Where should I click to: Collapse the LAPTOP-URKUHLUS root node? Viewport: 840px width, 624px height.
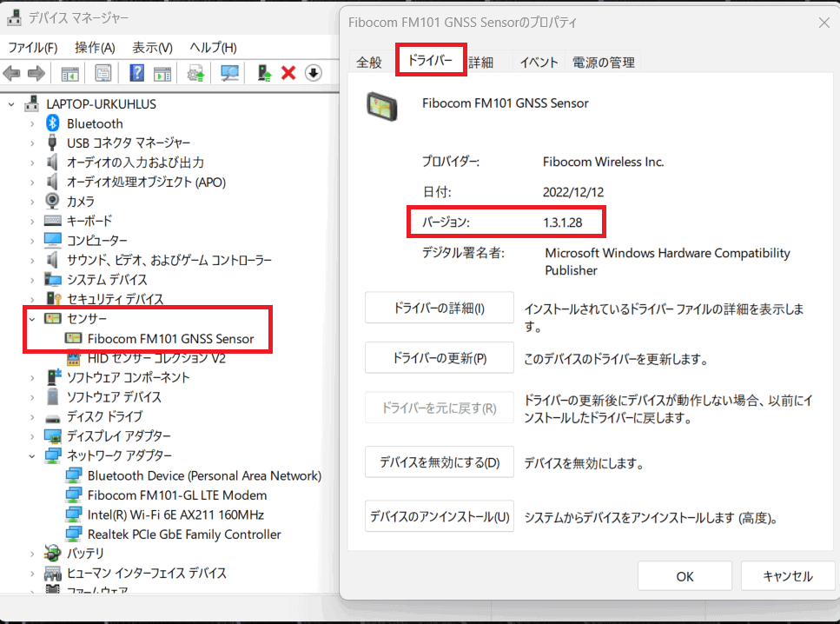tap(11, 104)
